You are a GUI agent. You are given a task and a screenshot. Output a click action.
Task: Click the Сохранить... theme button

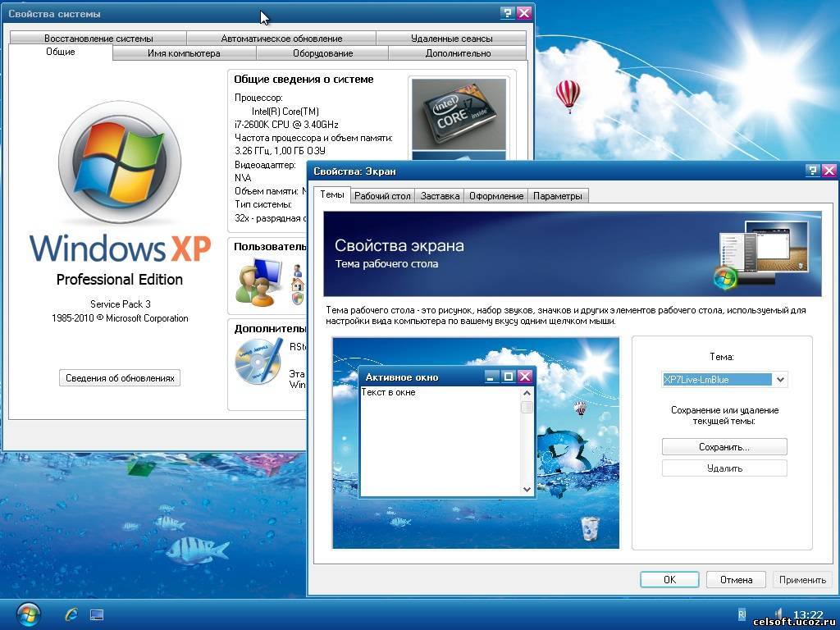(x=724, y=447)
